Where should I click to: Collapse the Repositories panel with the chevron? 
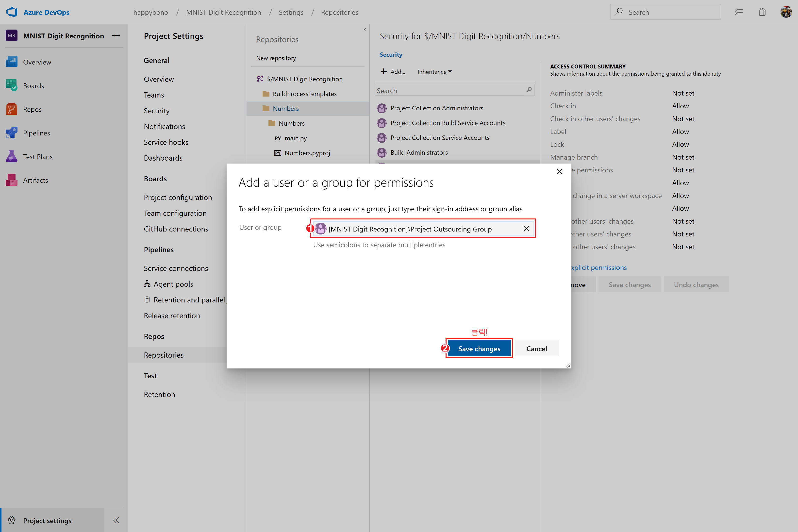point(365,30)
